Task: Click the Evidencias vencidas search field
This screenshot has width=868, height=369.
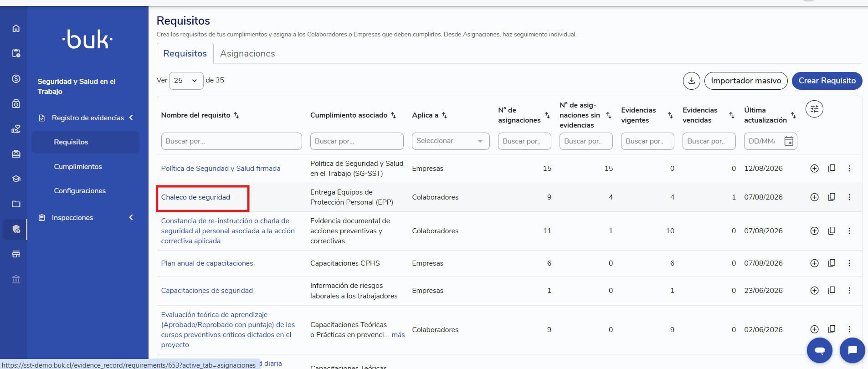Action: (x=709, y=141)
